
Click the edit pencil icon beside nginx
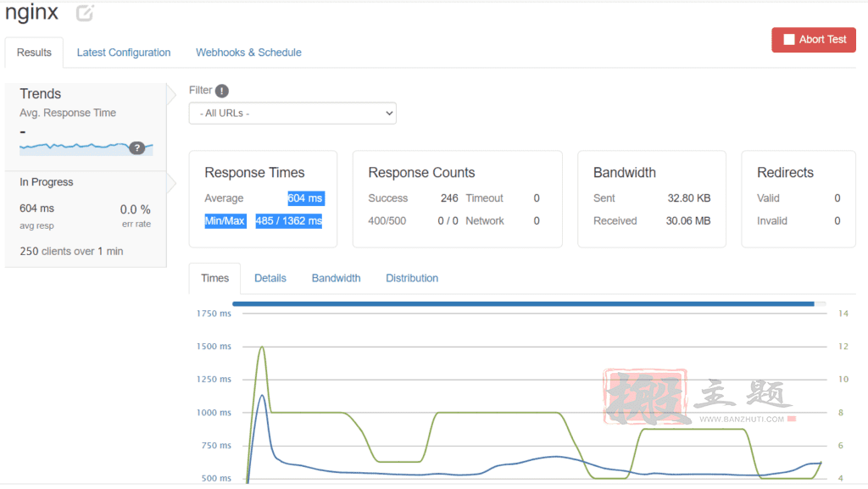coord(85,13)
